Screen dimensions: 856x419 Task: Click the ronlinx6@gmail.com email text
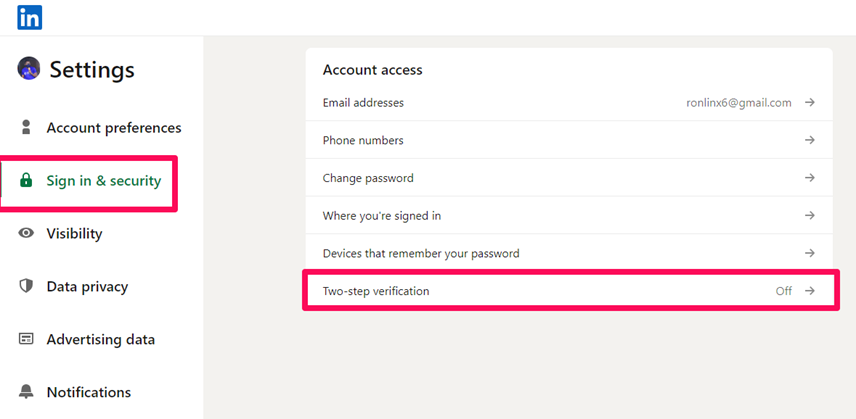739,103
